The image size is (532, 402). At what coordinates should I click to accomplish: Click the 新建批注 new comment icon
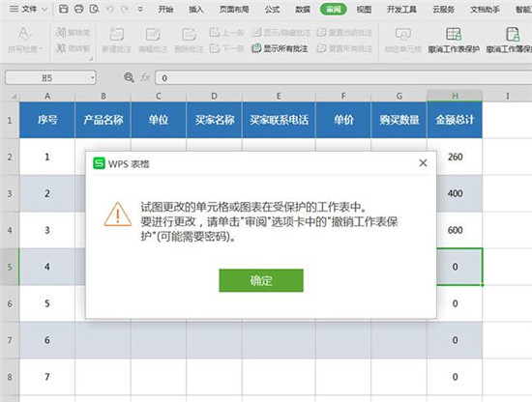tap(117, 34)
